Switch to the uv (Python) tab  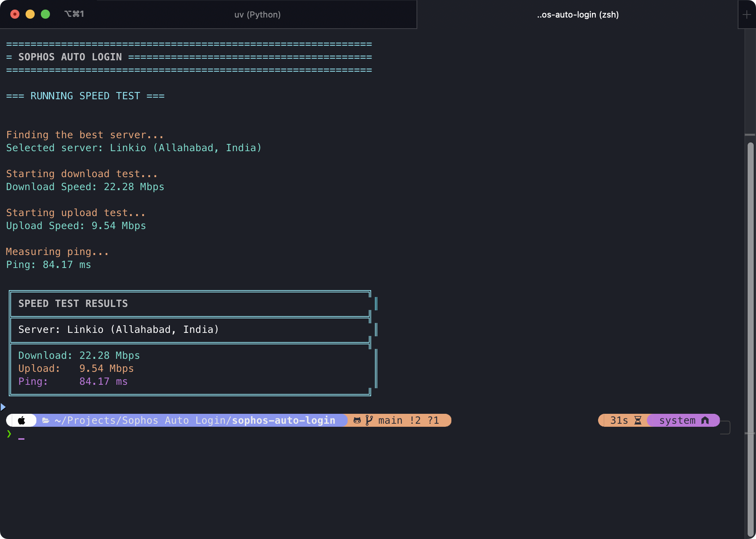point(257,15)
